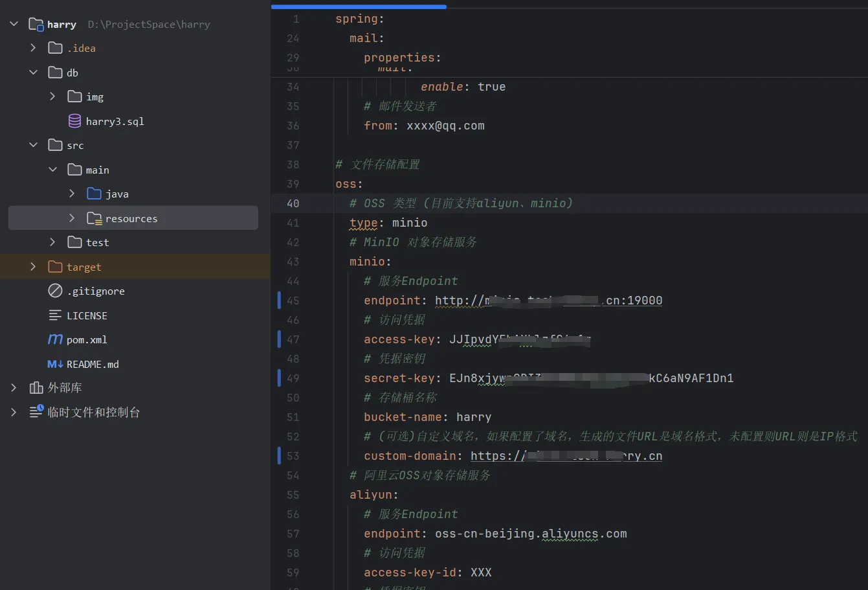Click the 'oss:' key on line 39
Screen dimensions: 868x590
click(x=349, y=184)
